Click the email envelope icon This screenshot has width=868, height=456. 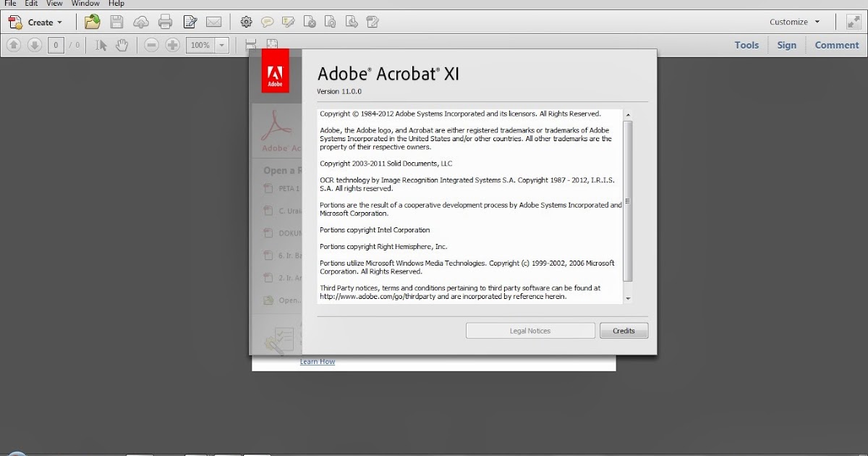coord(213,22)
